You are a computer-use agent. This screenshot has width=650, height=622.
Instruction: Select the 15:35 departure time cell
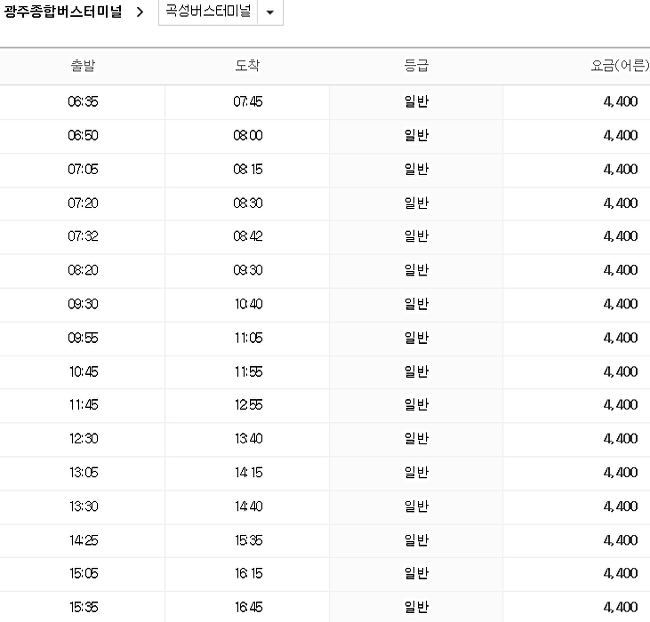[x=84, y=607]
